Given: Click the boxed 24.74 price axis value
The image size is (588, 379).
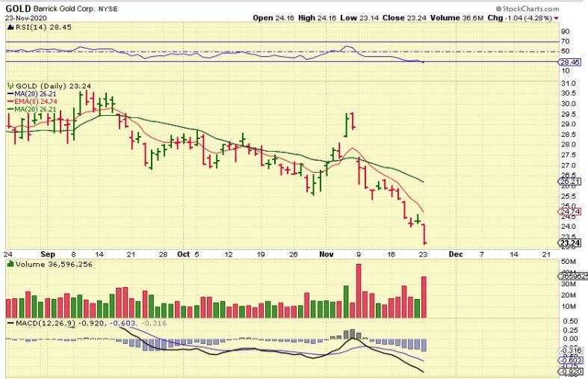Looking at the screenshot, I should coord(570,212).
